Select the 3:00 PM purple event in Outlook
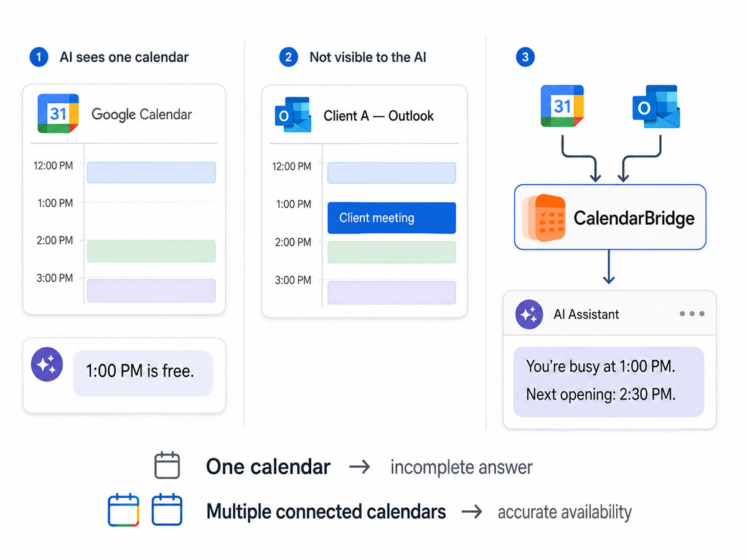The width and height of the screenshot is (747, 560). (392, 292)
